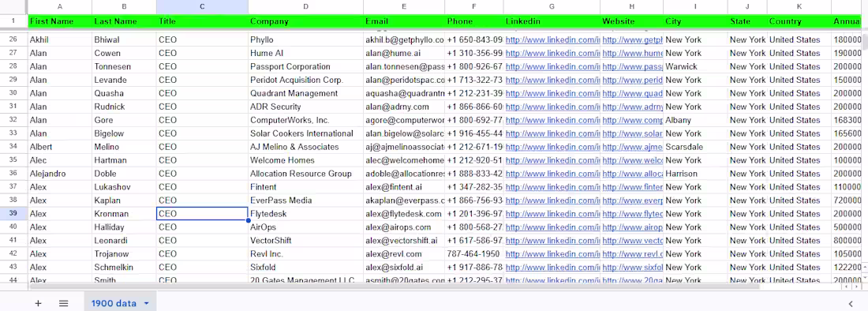Select column A header

(60, 6)
